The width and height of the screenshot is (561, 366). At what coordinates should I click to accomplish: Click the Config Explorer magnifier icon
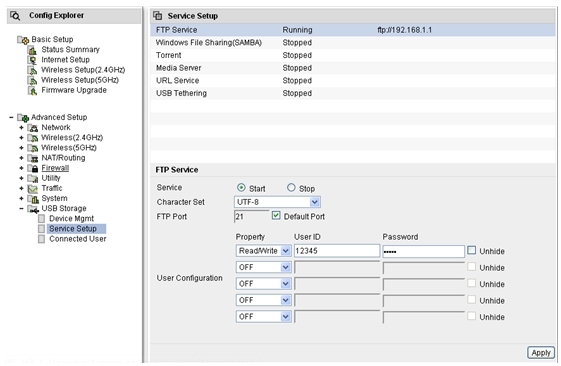click(x=15, y=16)
